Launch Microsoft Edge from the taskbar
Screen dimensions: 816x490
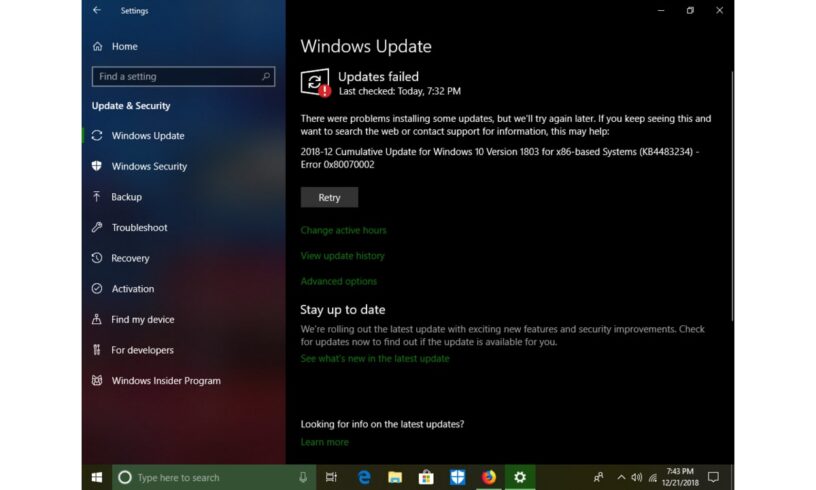click(x=364, y=478)
